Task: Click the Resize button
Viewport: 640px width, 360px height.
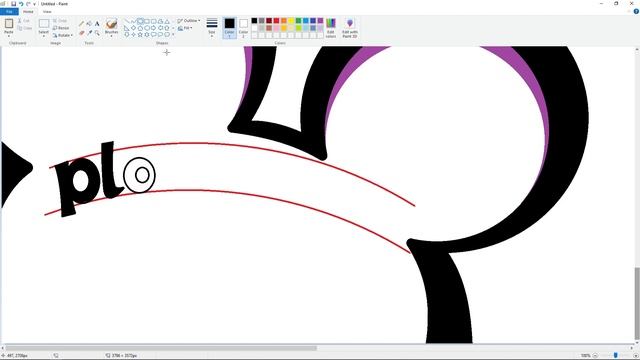Action: (x=61, y=28)
